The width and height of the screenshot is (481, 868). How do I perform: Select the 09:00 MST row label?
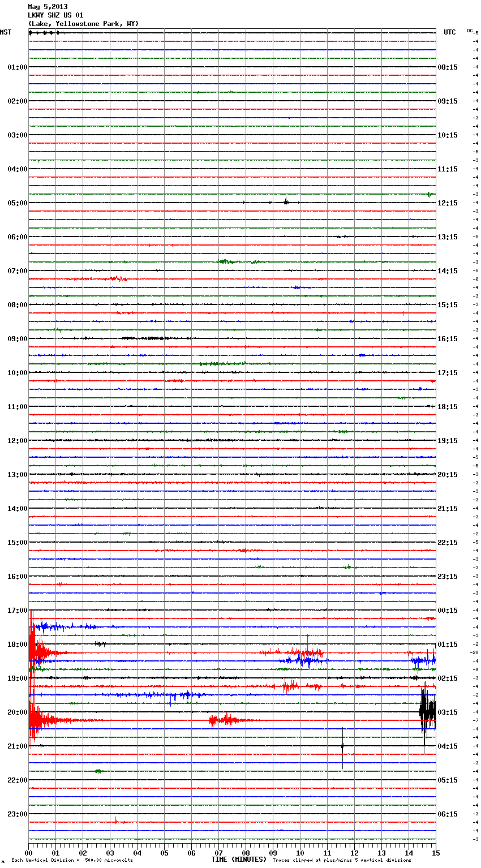[x=18, y=339]
